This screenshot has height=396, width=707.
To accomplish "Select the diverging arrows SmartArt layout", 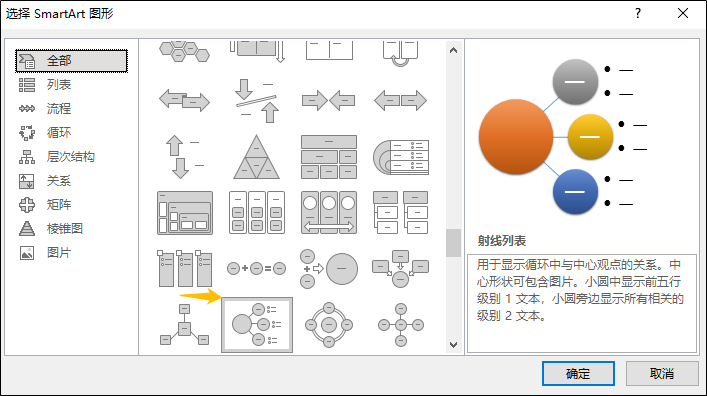I will (400, 100).
